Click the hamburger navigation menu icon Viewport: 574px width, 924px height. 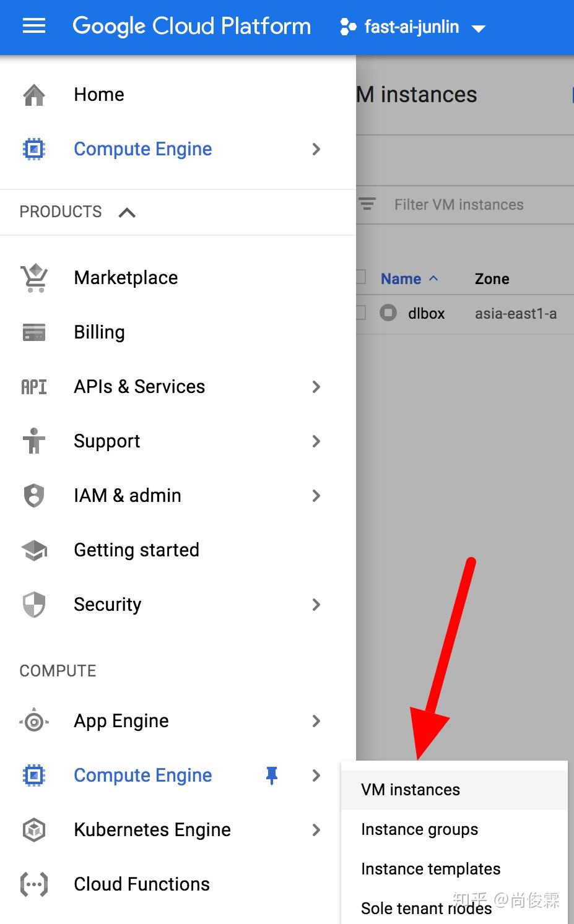34,26
